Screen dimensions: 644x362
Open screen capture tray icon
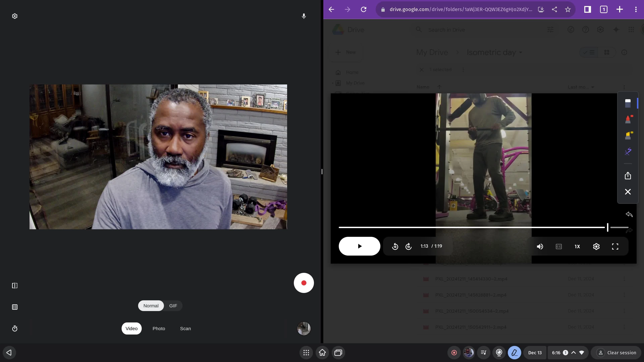tap(499, 352)
